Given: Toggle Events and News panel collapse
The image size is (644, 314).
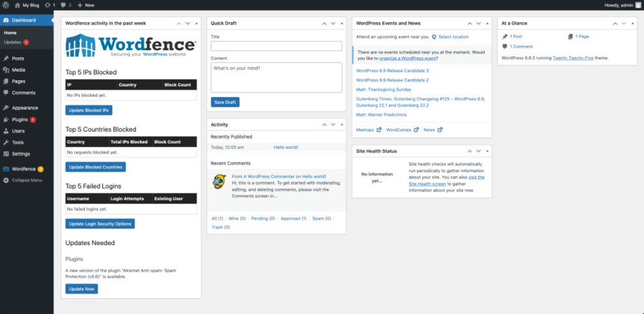Looking at the screenshot, I should tap(487, 24).
